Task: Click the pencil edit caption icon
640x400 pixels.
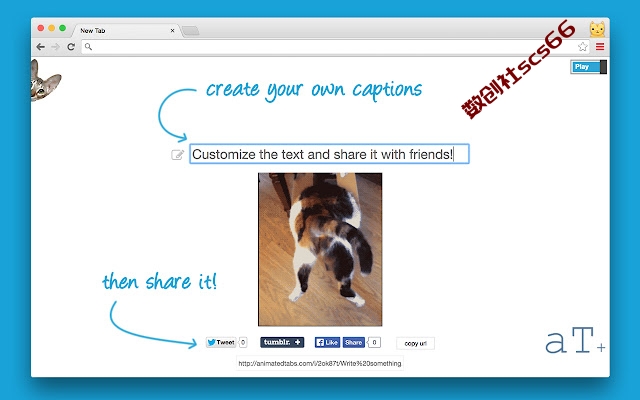Action: click(x=177, y=155)
